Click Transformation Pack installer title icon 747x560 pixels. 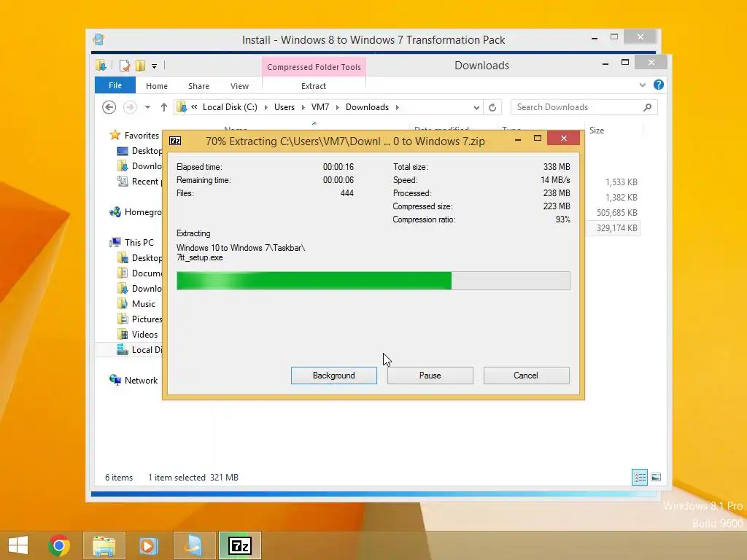click(x=98, y=39)
